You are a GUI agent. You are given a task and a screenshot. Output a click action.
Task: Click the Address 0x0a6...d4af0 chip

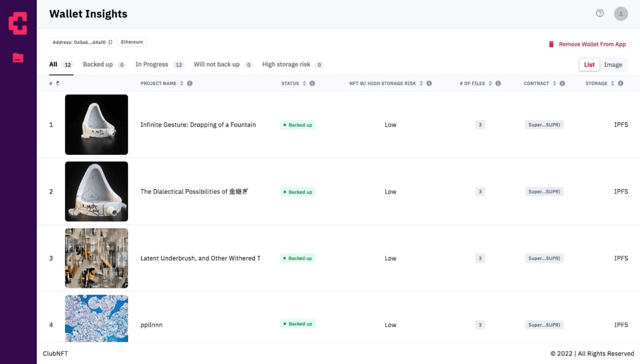tap(82, 42)
